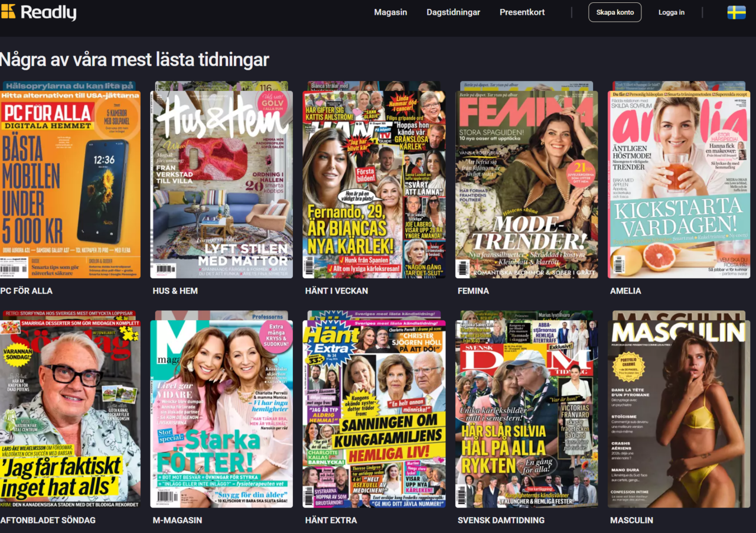Click the heading Några av våra mest lästa tidningar

[x=135, y=60]
